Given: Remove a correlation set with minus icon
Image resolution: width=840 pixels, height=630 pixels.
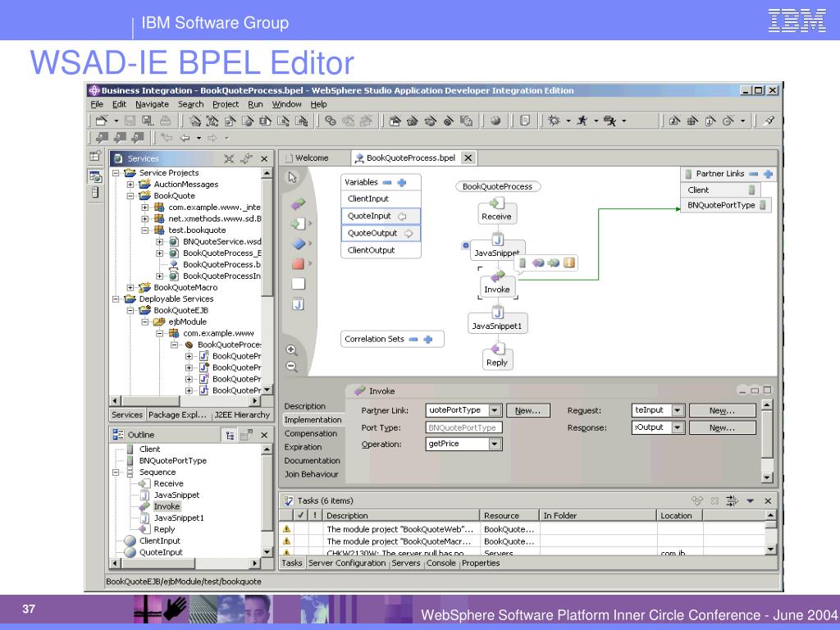Looking at the screenshot, I should click(x=413, y=339).
